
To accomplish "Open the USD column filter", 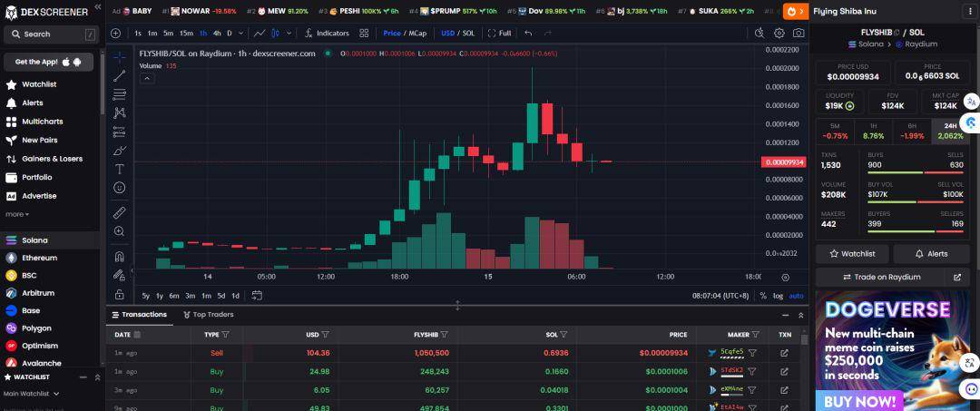I will pyautogui.click(x=325, y=335).
